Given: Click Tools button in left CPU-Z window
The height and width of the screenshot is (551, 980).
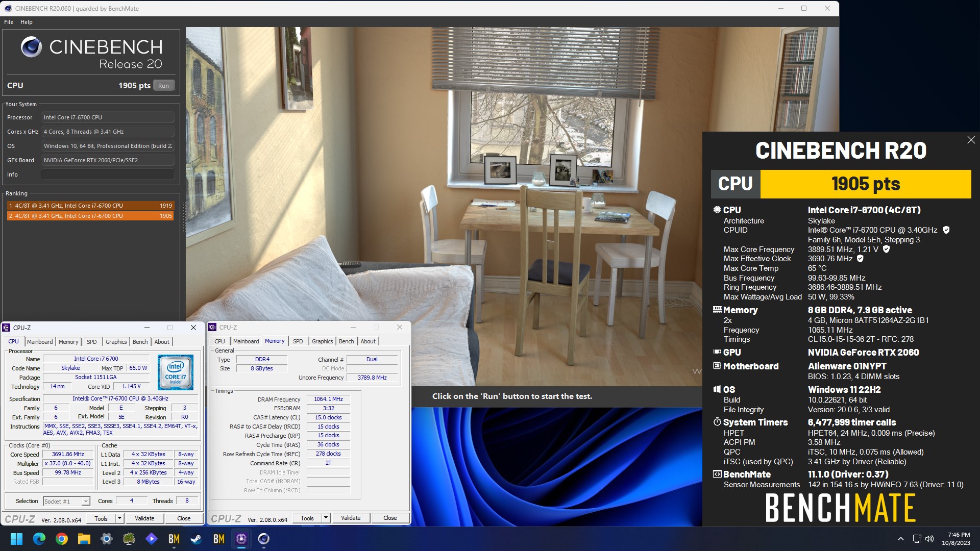Looking at the screenshot, I should tap(101, 518).
